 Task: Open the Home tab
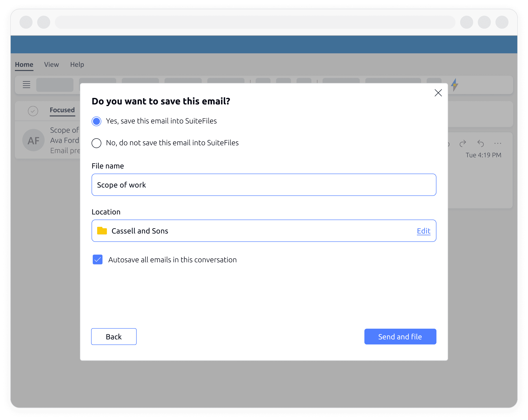(24, 65)
